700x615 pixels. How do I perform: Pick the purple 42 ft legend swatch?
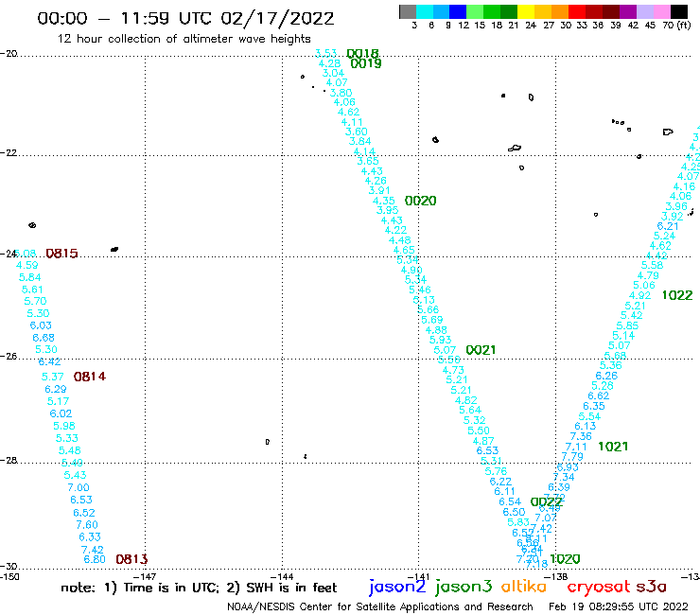627,11
